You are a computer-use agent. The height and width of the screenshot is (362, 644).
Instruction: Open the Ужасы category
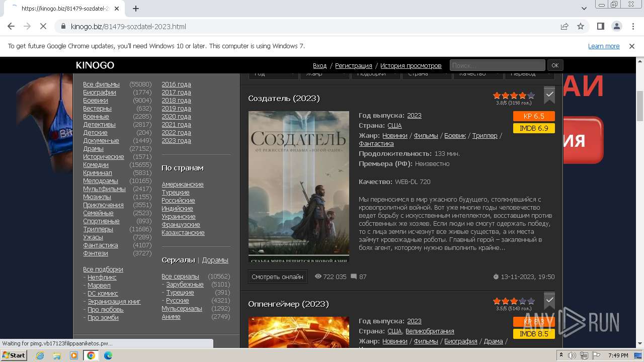[x=93, y=237]
